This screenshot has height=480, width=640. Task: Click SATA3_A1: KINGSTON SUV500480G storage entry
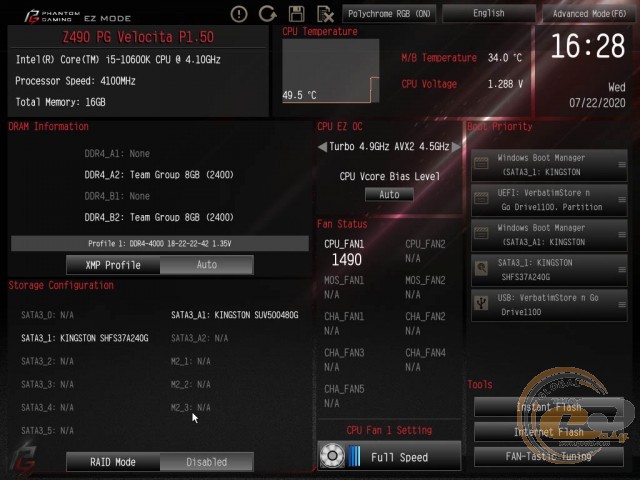pyautogui.click(x=235, y=315)
